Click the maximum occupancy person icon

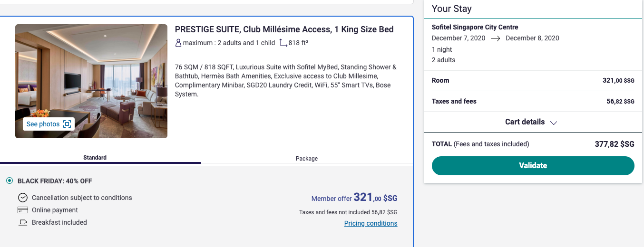[x=178, y=43]
